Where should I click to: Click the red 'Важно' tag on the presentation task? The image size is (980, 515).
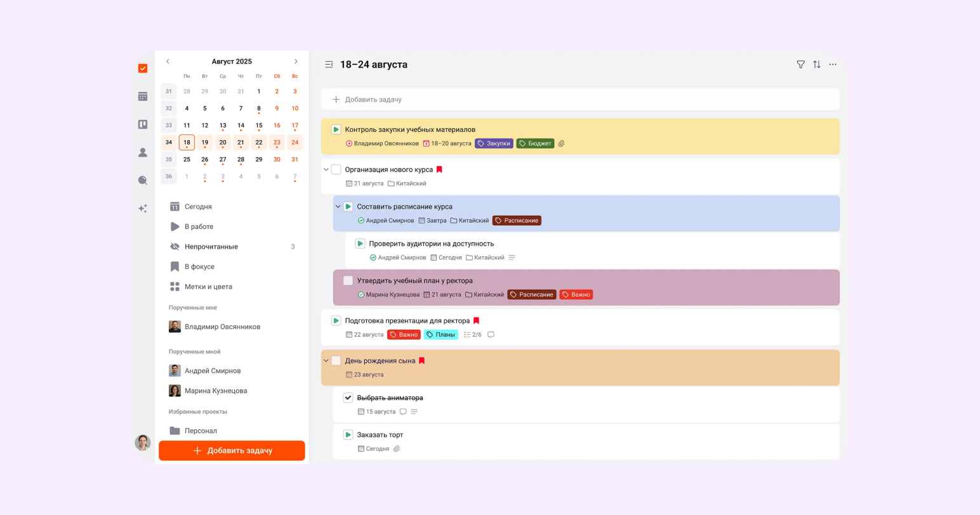[x=404, y=335]
